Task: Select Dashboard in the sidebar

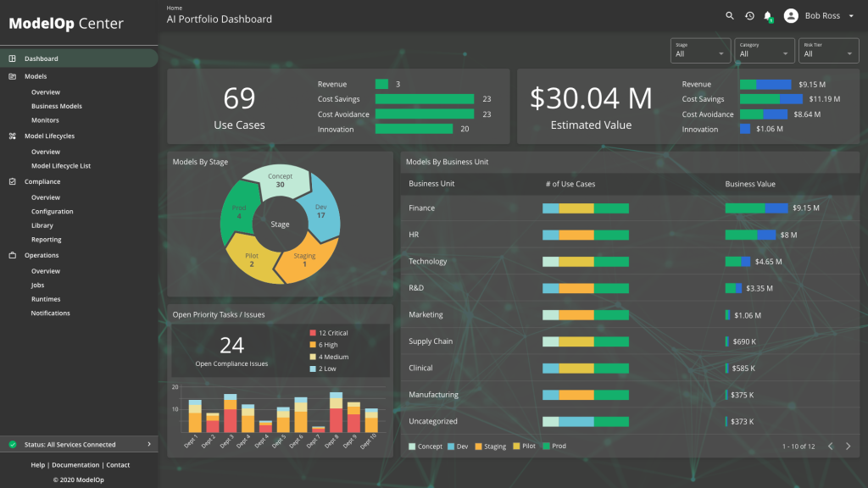Action: coord(41,58)
